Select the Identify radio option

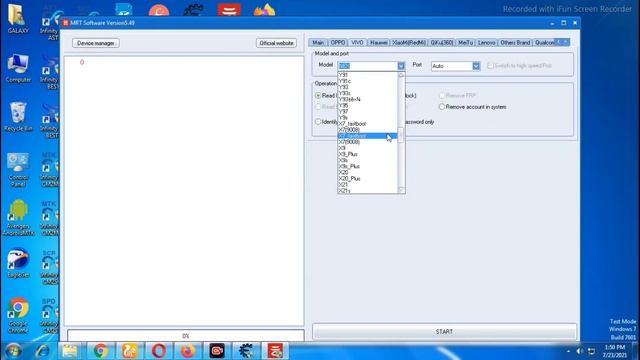tap(318, 122)
